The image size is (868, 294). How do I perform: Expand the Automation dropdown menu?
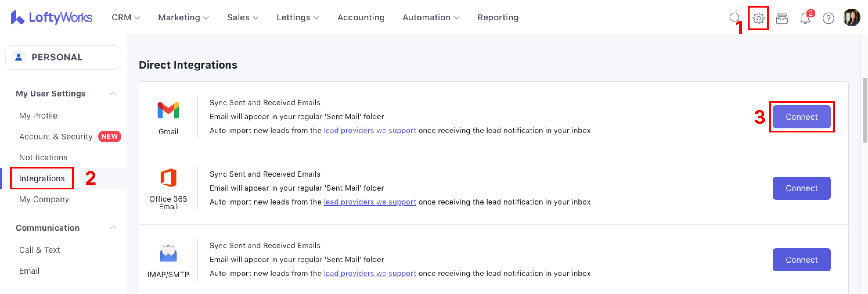(431, 17)
